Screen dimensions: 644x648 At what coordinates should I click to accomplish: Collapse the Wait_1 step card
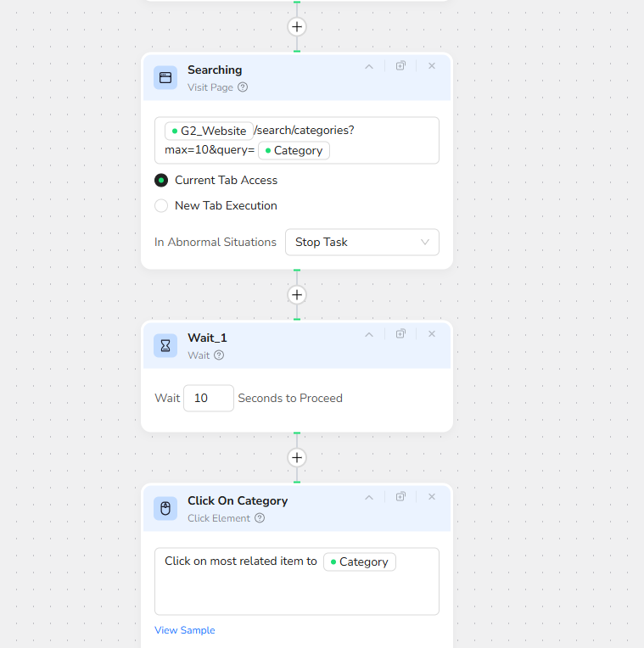pyautogui.click(x=369, y=334)
